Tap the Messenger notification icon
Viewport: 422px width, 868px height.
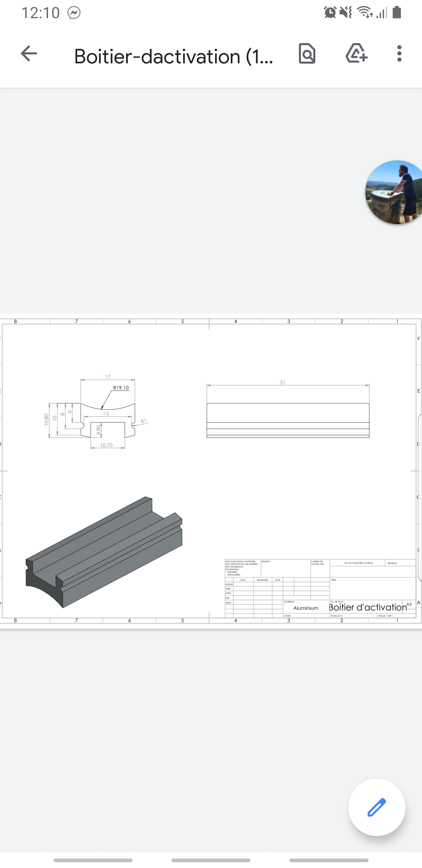[x=74, y=13]
